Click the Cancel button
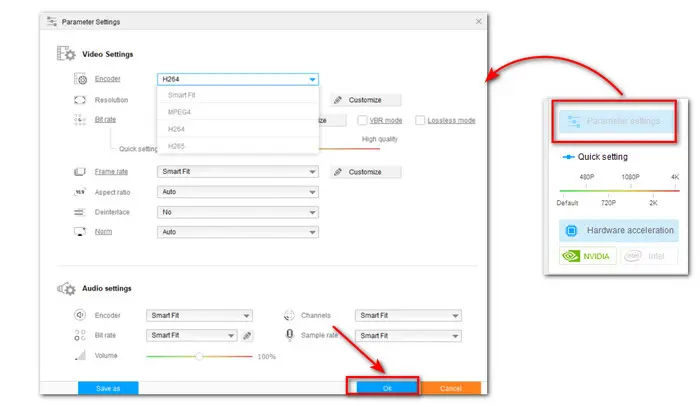This screenshot has width=700, height=407. tap(450, 388)
